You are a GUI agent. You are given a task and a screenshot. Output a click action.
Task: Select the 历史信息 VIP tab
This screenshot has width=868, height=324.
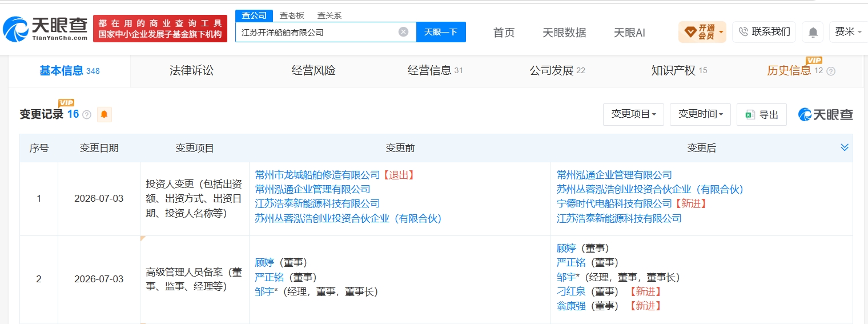coord(795,70)
